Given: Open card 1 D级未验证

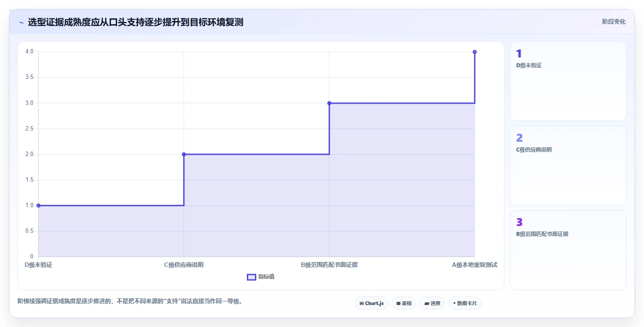Looking at the screenshot, I should coord(568,81).
